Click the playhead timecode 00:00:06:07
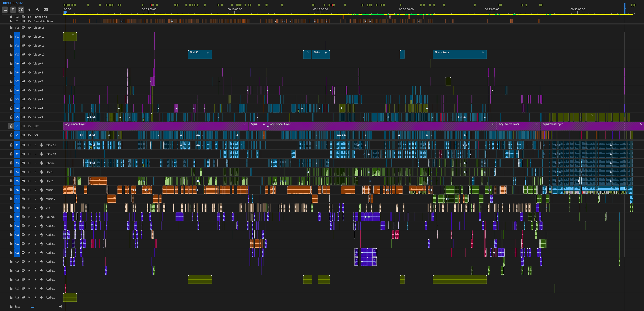This screenshot has height=311, width=644. tap(13, 3)
